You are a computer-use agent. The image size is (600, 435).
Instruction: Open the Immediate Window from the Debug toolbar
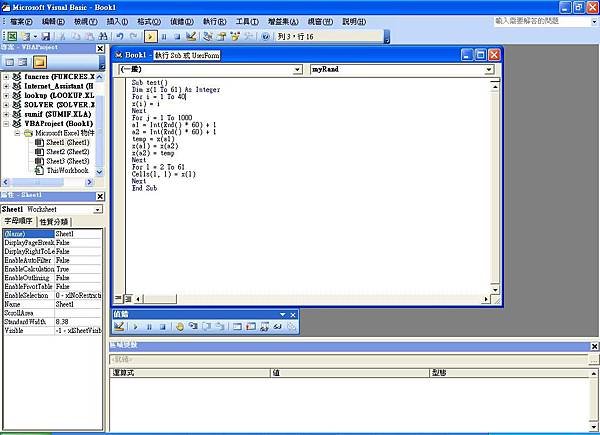pyautogui.click(x=251, y=326)
